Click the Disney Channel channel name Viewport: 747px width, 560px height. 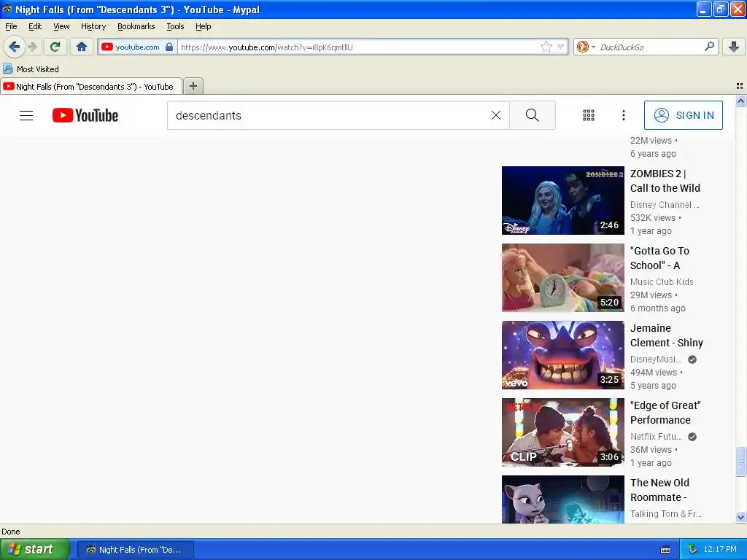[665, 204]
